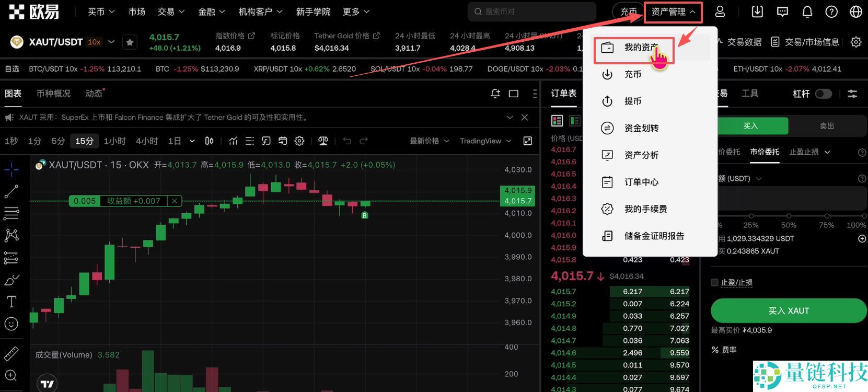This screenshot has width=868, height=392.
Task: Expand the 买币 menu
Action: (101, 11)
